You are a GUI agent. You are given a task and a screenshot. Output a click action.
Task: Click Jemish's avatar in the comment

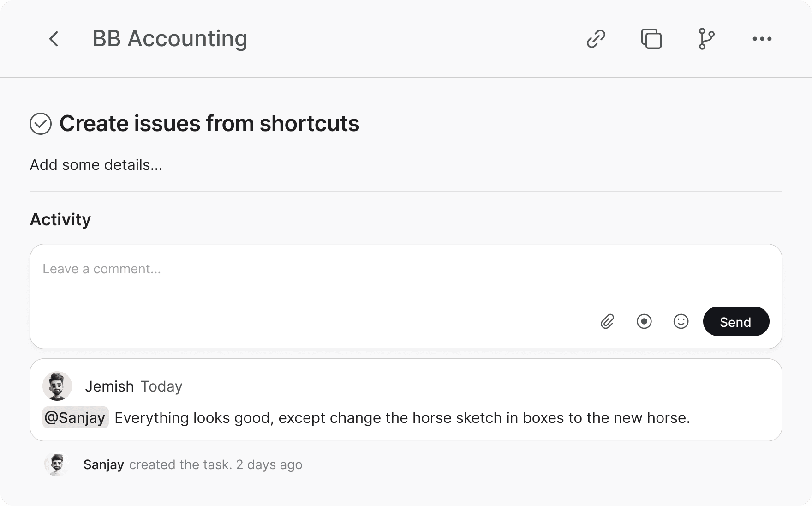pos(57,386)
